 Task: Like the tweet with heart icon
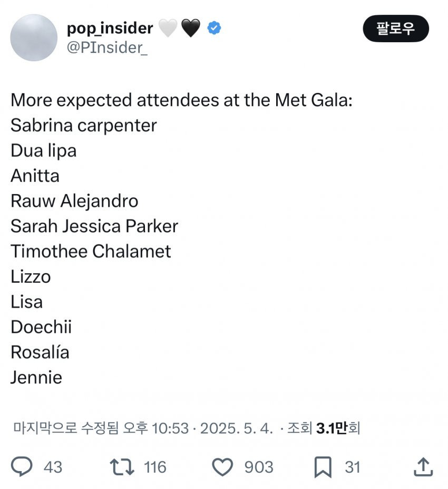tap(222, 467)
